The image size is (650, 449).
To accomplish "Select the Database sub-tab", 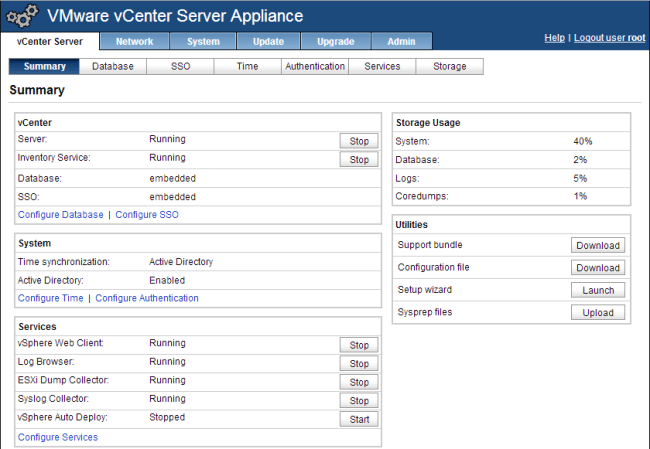I will click(x=112, y=67).
